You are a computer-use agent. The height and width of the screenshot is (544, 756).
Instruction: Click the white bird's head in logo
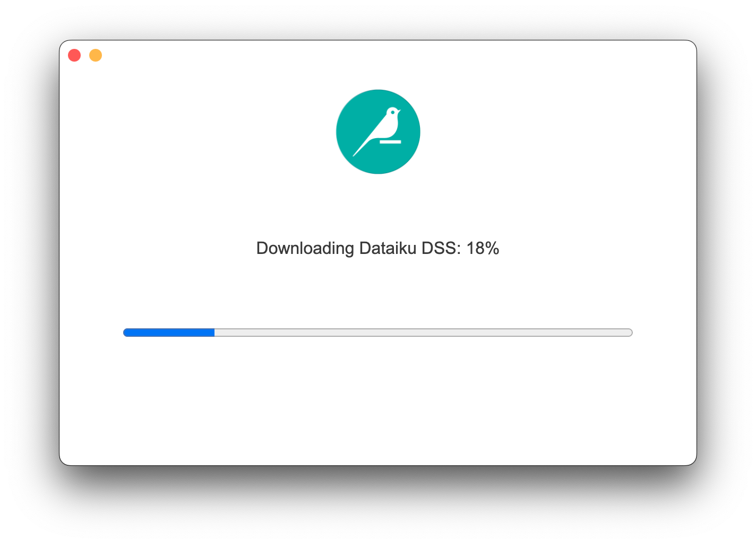point(392,113)
